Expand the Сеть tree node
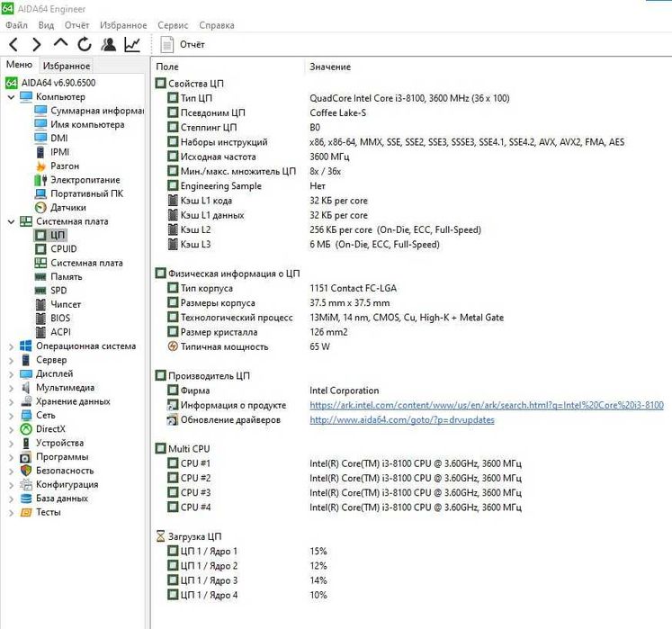The width and height of the screenshot is (672, 629). (11, 416)
